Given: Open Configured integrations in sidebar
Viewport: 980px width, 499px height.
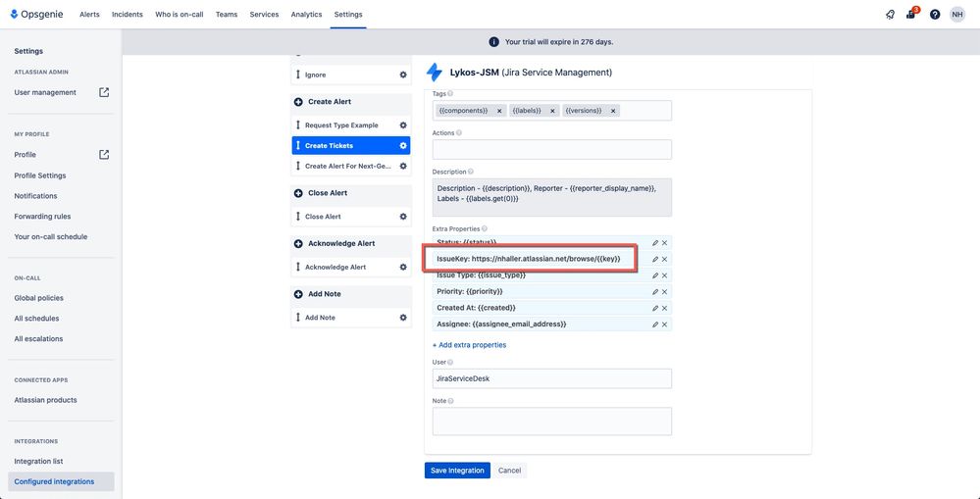Looking at the screenshot, I should tap(61, 481).
